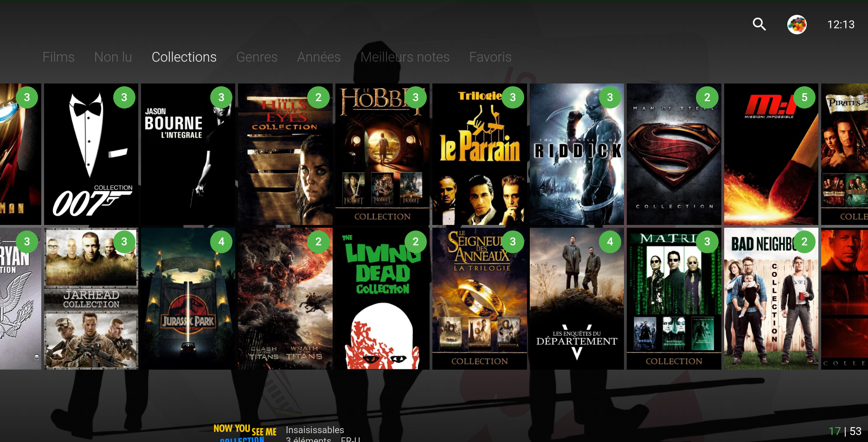The height and width of the screenshot is (442, 868).
Task: Select Le Seigneur des Anneaux trilogy
Action: tap(480, 299)
